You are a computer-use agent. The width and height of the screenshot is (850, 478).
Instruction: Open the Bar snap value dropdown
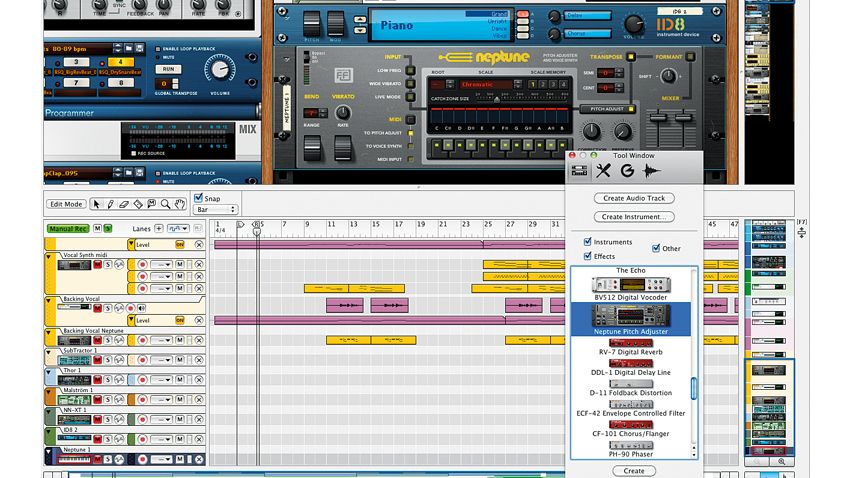point(216,210)
